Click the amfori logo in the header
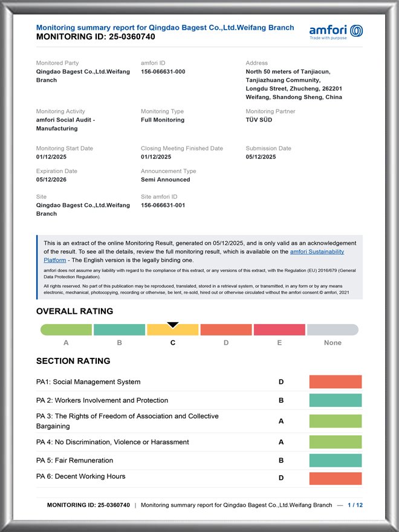The height and width of the screenshot is (532, 399). pos(336,31)
